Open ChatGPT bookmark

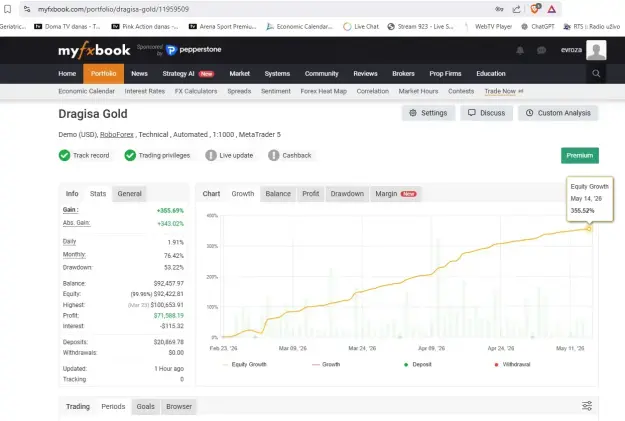pos(538,26)
